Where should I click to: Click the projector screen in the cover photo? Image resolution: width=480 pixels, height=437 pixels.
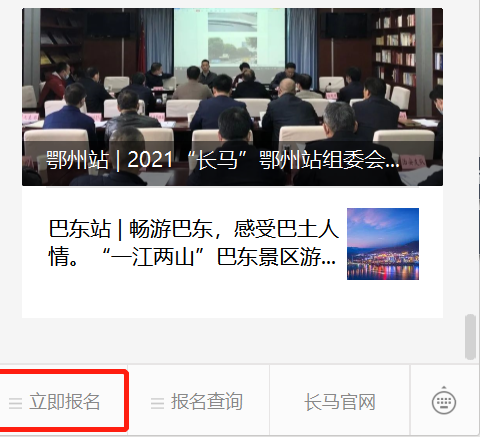229,38
